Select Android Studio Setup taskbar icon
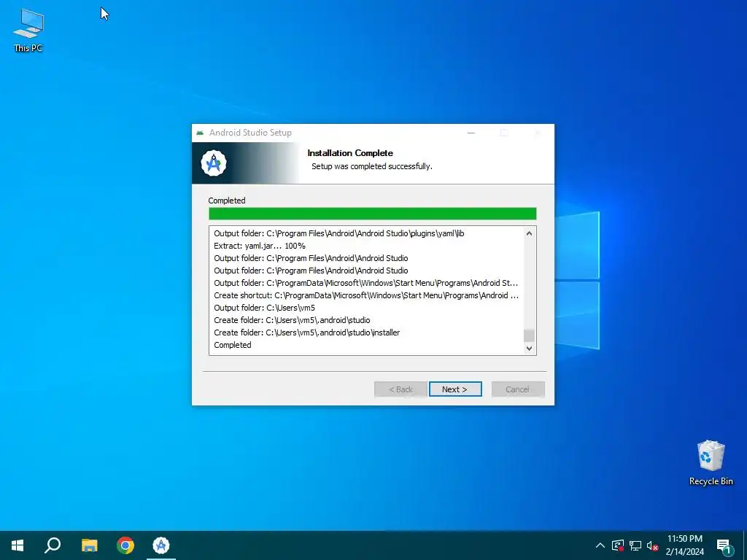 point(161,545)
